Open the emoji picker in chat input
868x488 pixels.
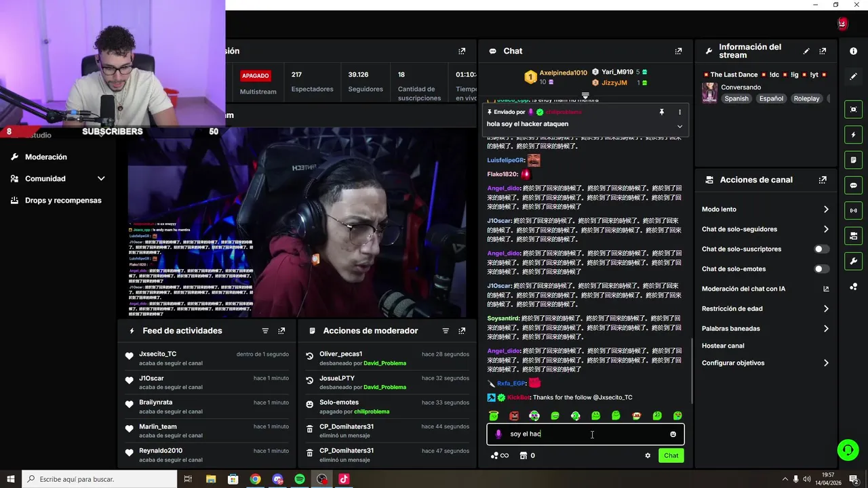(673, 434)
